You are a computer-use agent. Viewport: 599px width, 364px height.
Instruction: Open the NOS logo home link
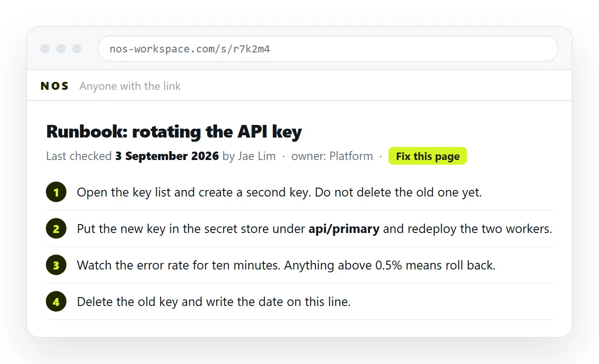click(55, 86)
